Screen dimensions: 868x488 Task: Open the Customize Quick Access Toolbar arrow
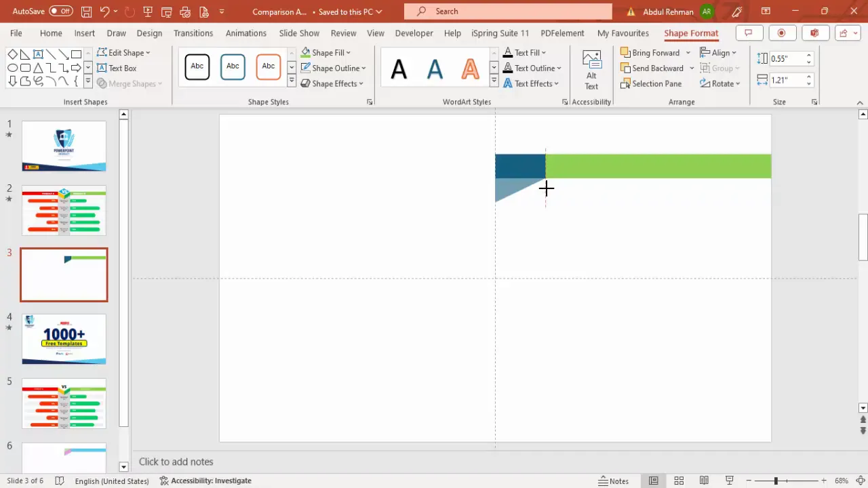[x=222, y=12]
